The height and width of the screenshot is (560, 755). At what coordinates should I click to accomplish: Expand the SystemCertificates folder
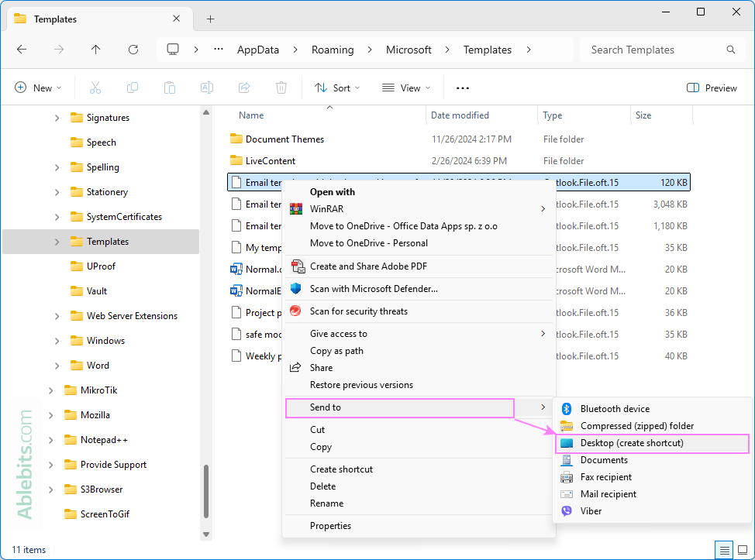(57, 217)
